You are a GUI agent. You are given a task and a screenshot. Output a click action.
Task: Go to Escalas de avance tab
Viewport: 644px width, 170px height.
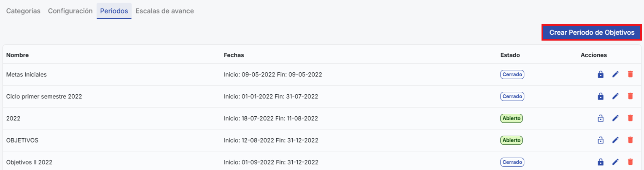[x=164, y=11]
